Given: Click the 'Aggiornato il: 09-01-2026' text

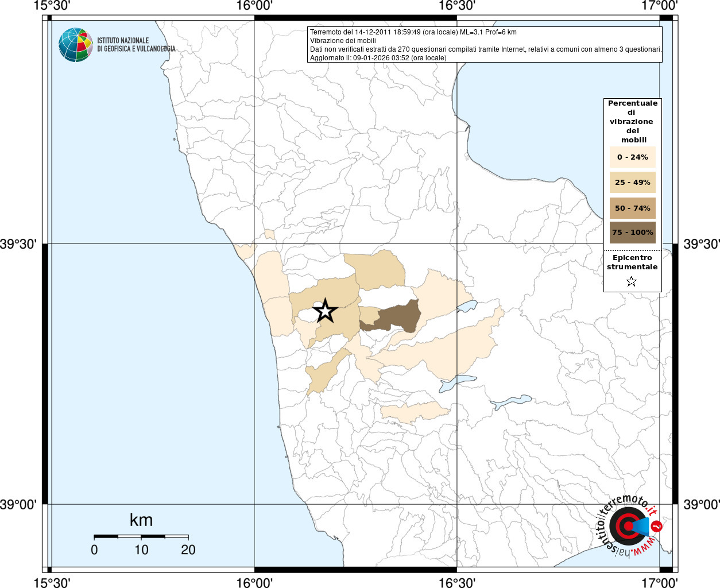Looking at the screenshot, I should [378, 58].
